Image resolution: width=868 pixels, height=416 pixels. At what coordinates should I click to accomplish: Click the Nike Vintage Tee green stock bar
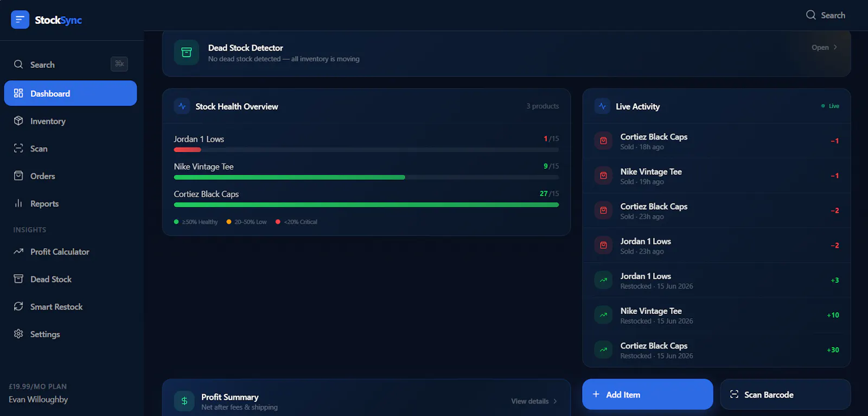(289, 177)
